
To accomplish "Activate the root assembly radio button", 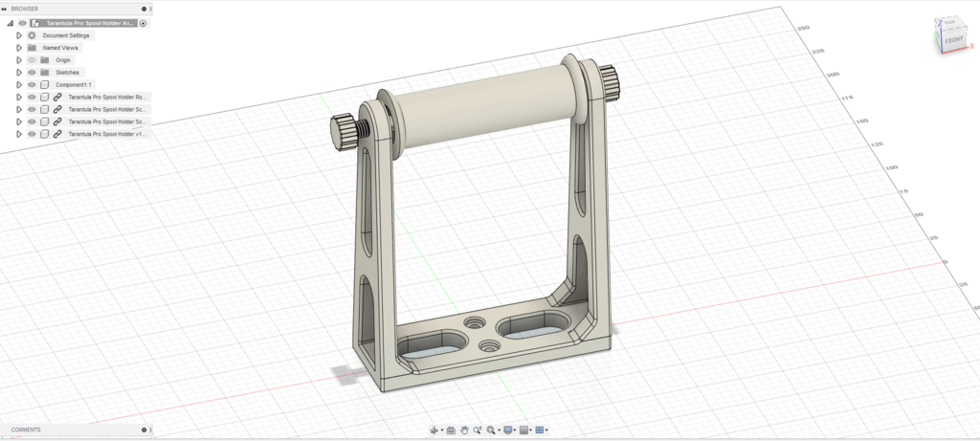I will point(144,23).
